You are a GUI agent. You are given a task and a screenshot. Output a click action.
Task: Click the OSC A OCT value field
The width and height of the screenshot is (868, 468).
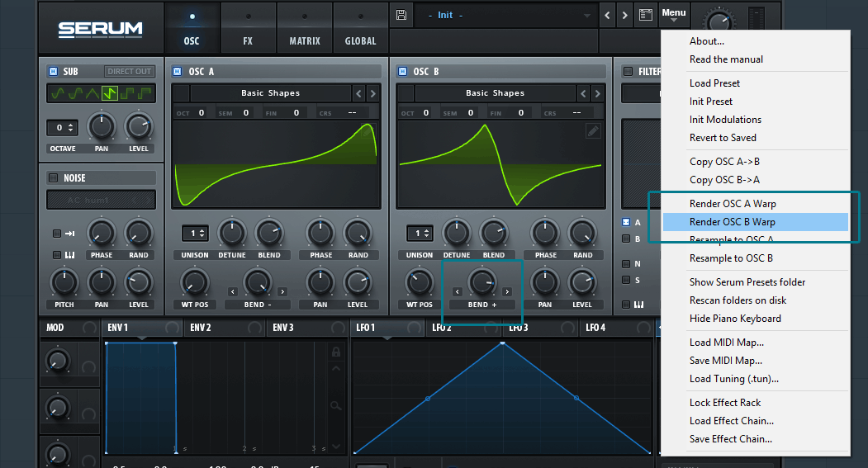(x=202, y=113)
